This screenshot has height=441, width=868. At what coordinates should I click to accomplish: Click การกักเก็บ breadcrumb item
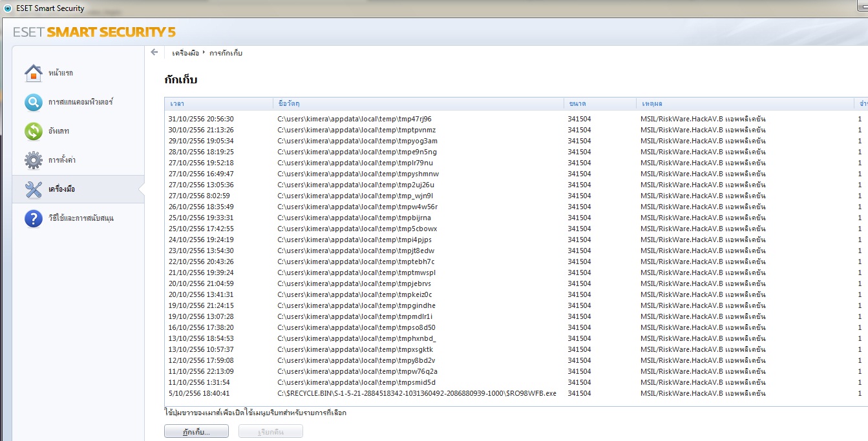[226, 53]
